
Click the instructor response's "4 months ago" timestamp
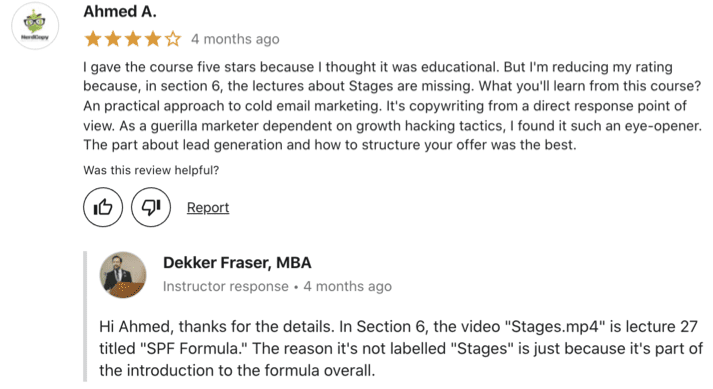[347, 286]
